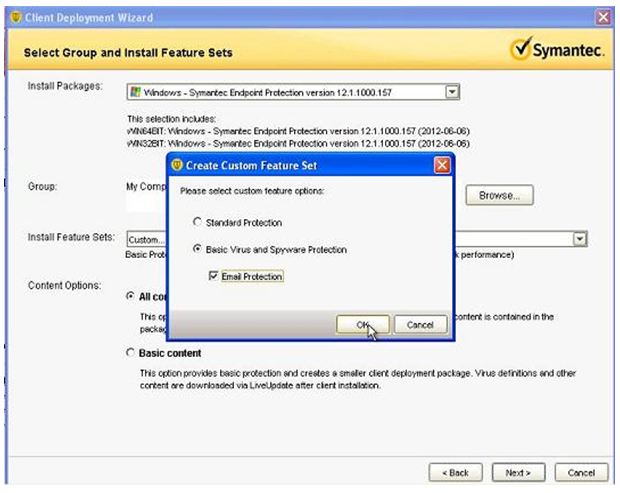620x493 pixels.
Task: Select Basic Virus and Spyware Protection option
Action: 198,249
